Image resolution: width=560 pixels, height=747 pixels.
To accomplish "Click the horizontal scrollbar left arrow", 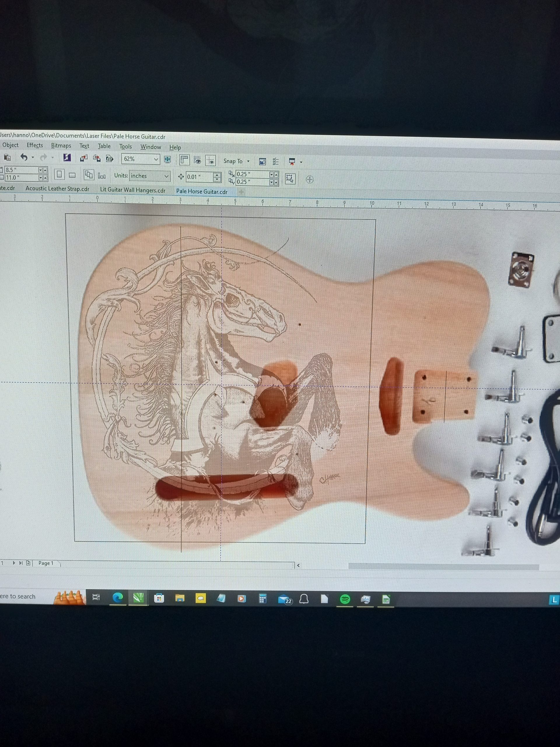I will point(298,565).
